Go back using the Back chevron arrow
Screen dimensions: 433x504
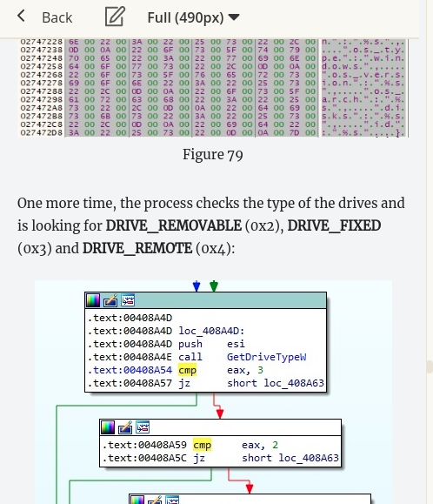coord(21,16)
